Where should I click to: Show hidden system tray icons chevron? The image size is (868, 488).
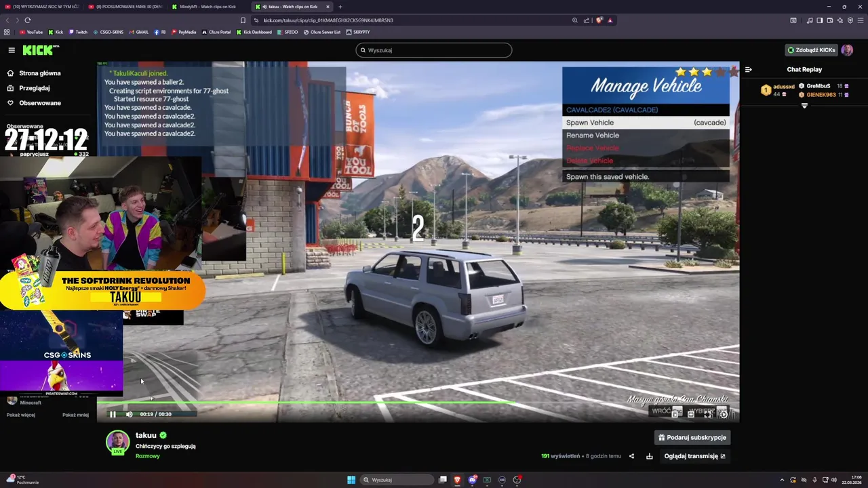[782, 480]
